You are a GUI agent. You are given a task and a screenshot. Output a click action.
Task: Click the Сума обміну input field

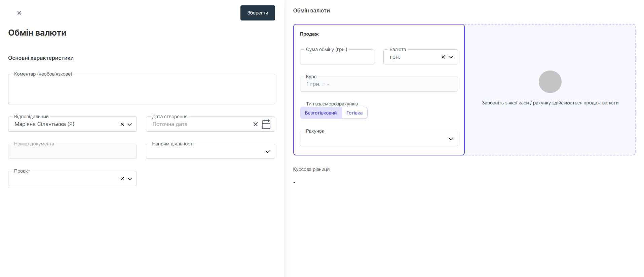(337, 57)
